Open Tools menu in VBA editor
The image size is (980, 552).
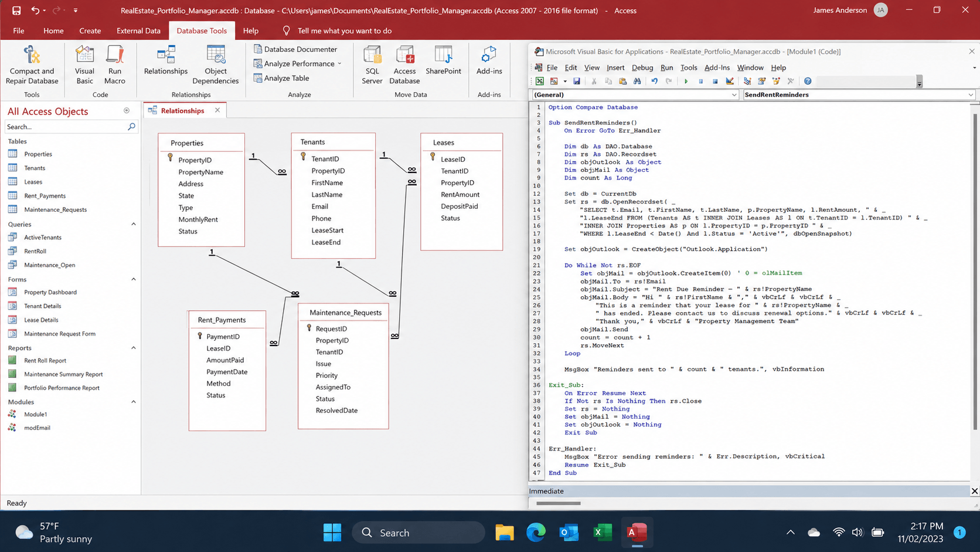689,67
